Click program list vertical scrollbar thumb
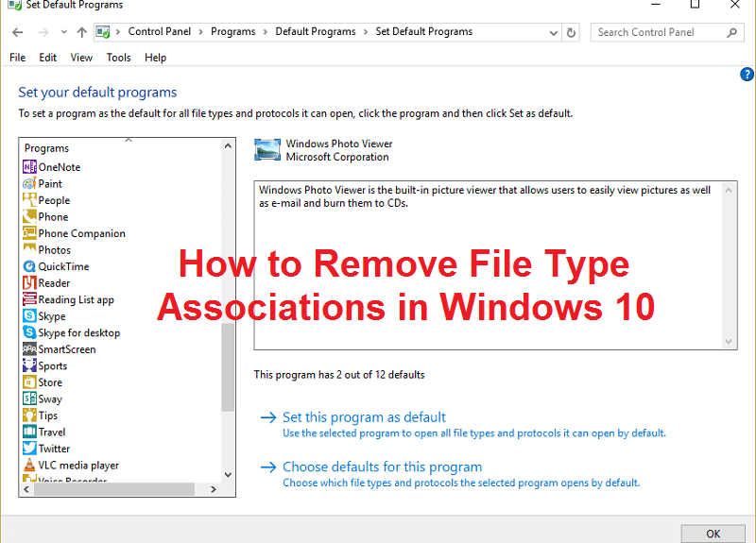756x543 pixels. coord(228,367)
